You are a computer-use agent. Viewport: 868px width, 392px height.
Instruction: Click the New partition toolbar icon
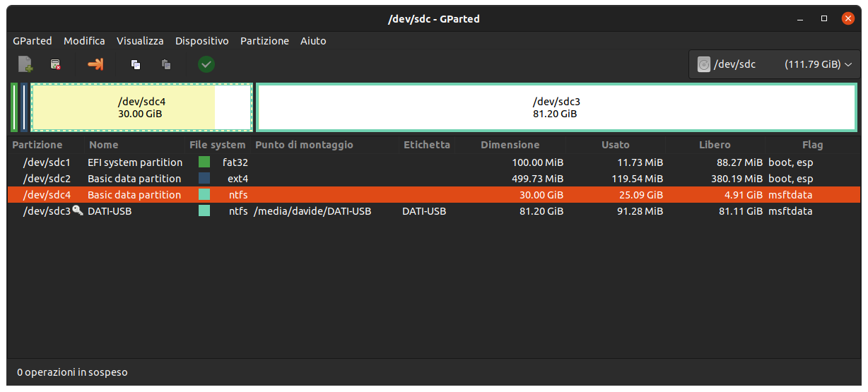[25, 64]
